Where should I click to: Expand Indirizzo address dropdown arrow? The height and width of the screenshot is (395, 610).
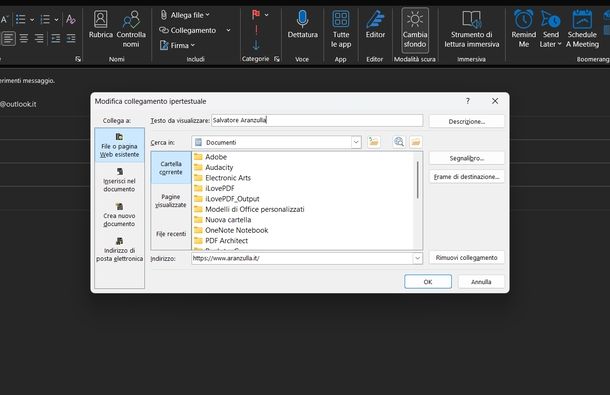pos(417,258)
